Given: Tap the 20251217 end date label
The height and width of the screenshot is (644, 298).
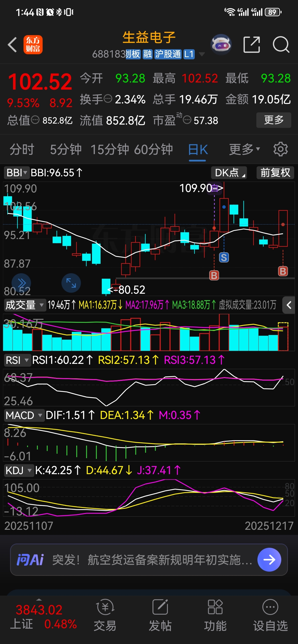Looking at the screenshot, I should [269, 526].
